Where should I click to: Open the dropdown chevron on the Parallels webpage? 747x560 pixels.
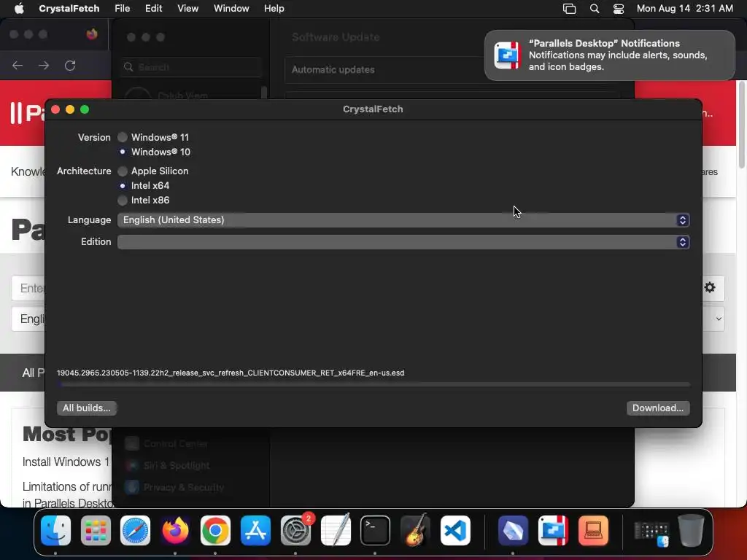(719, 319)
